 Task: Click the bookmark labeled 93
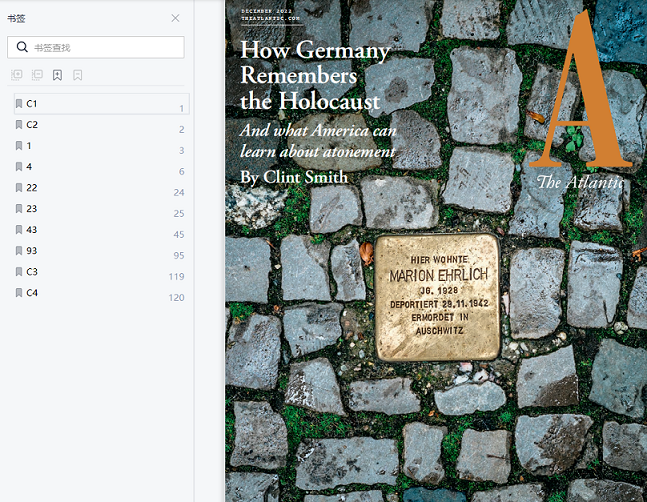[32, 251]
